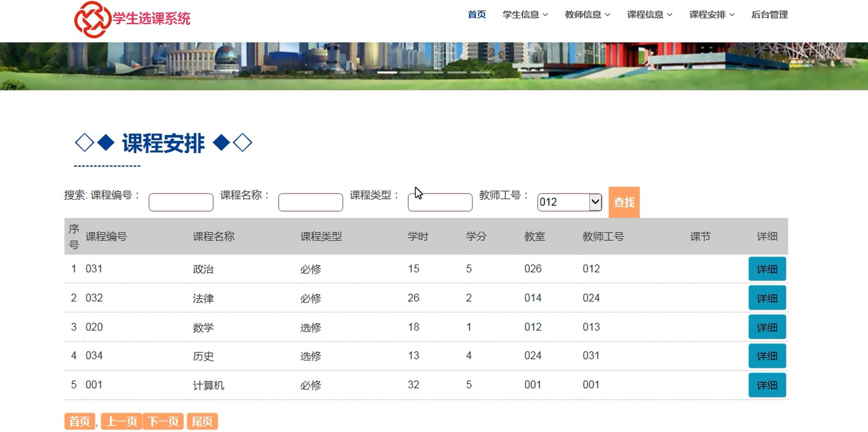Click the 教师工号 column header
This screenshot has height=432, width=868.
pyautogui.click(x=603, y=236)
